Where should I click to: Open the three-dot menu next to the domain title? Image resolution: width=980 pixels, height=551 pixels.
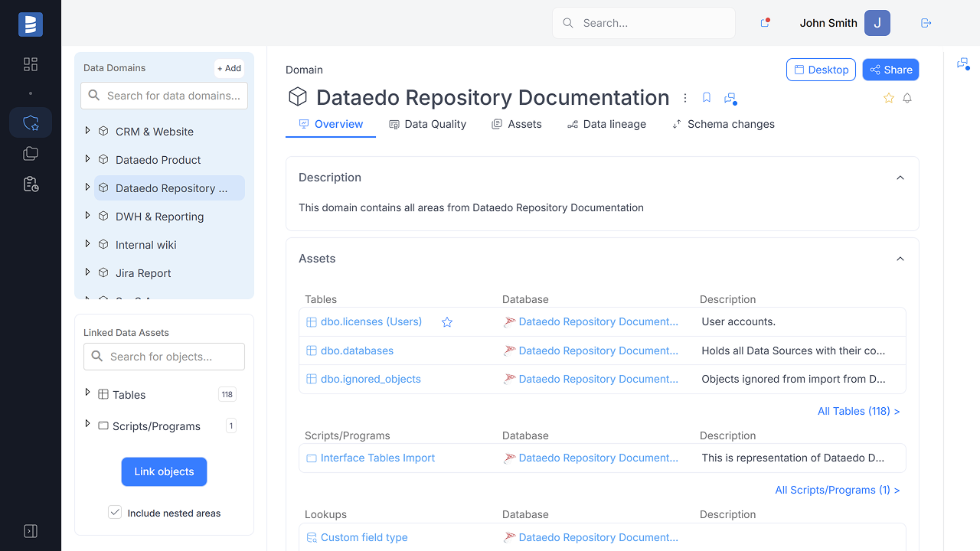tap(684, 97)
